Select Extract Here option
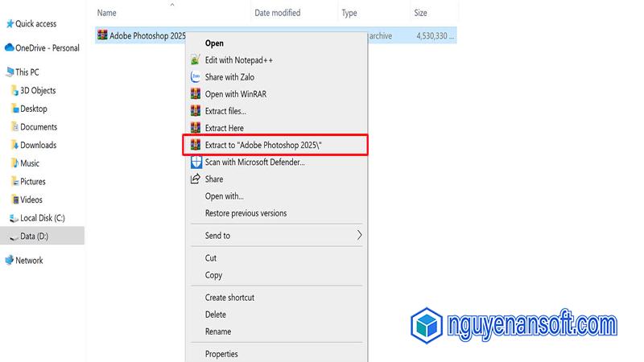 click(x=277, y=128)
